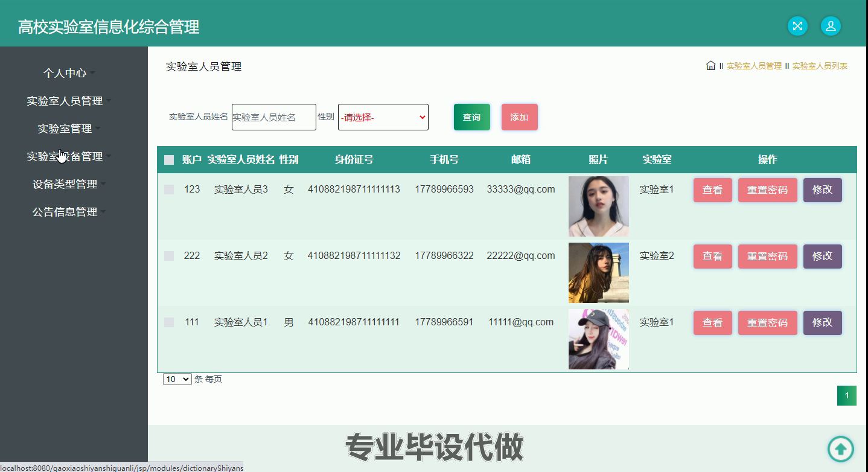Check the row for account 123
The width and height of the screenshot is (868, 472).
(169, 190)
